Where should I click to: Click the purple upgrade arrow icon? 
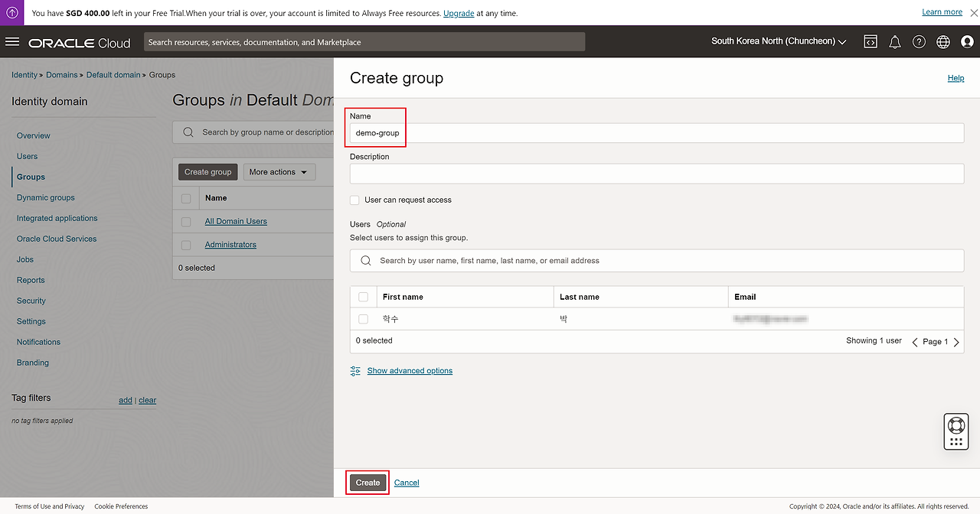coord(13,13)
